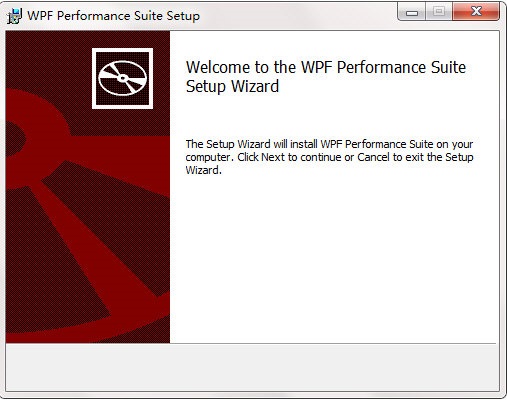This screenshot has width=507, height=400.
Task: Click the white square frame around disc logo
Action: click(122, 78)
